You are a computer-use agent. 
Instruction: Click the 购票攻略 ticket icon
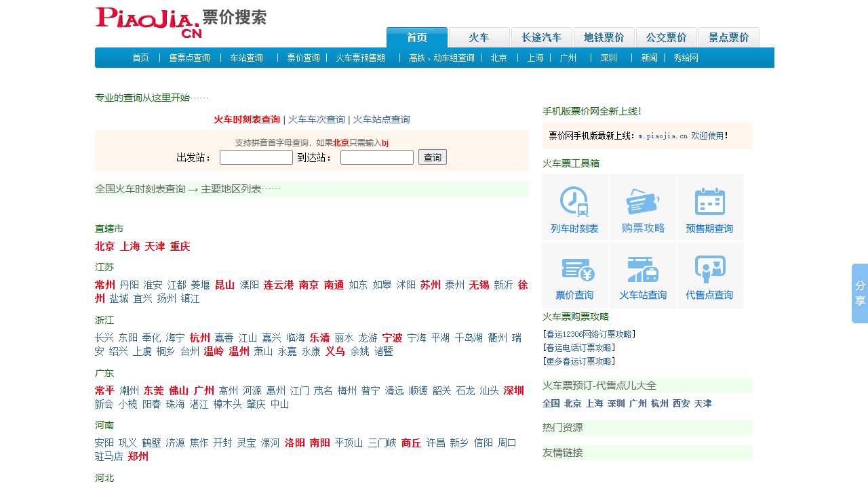tap(643, 202)
